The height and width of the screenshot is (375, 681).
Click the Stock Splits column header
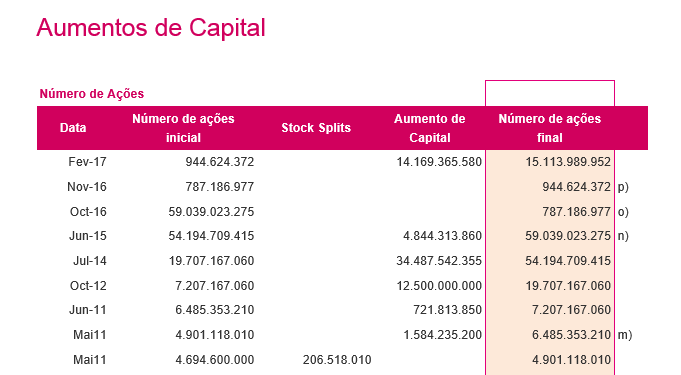(316, 128)
